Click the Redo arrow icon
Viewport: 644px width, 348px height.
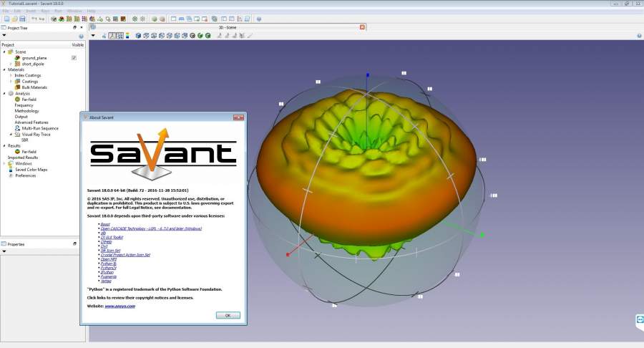click(42, 19)
